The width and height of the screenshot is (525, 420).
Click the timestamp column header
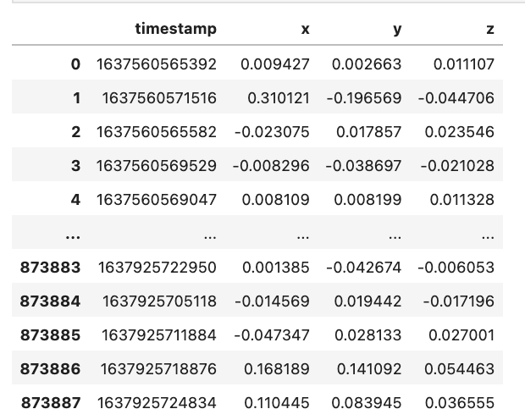click(176, 29)
